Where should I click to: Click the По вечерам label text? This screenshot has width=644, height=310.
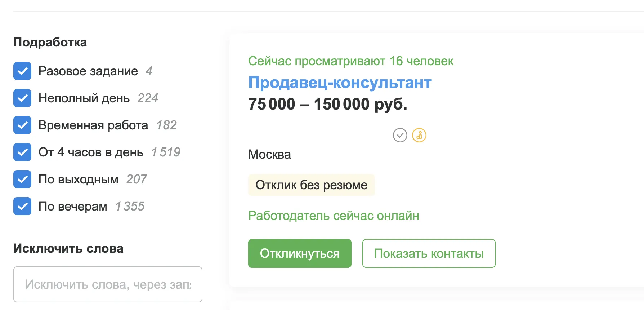pos(73,206)
